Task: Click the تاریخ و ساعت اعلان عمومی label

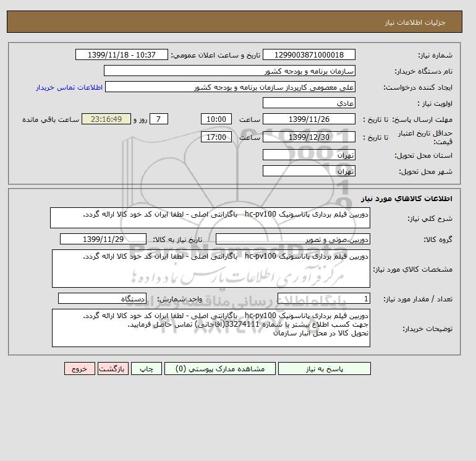Action: point(216,55)
